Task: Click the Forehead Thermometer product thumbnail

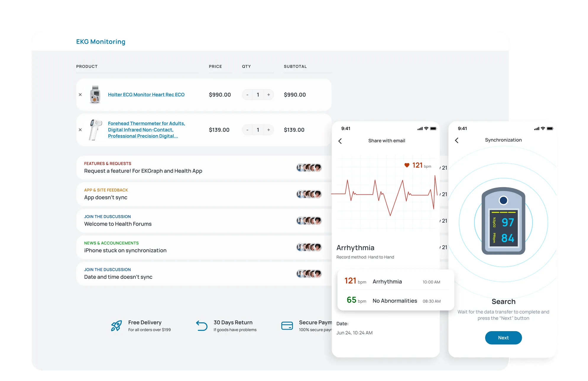Action: coord(95,130)
